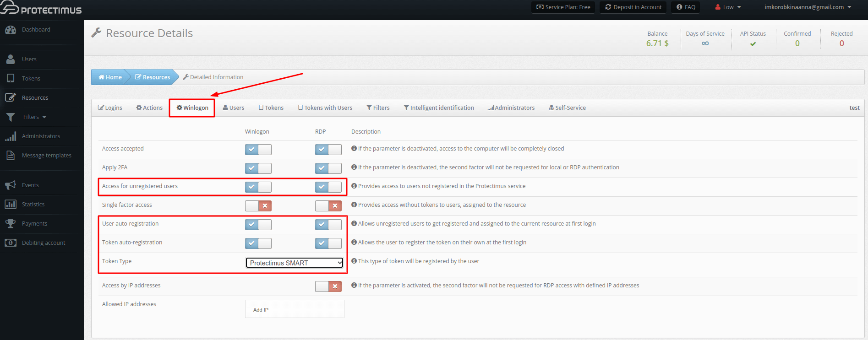The image size is (868, 340).
Task: Click inside the Add IP field
Action: [295, 309]
